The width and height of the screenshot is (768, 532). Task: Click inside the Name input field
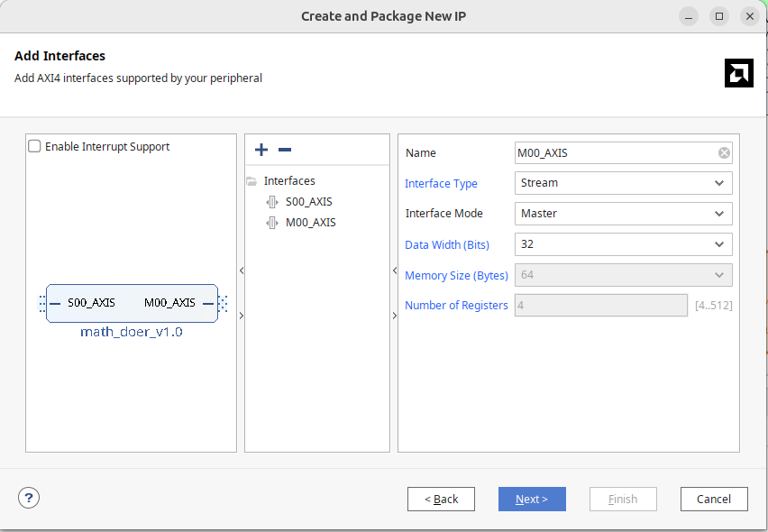tap(613, 153)
